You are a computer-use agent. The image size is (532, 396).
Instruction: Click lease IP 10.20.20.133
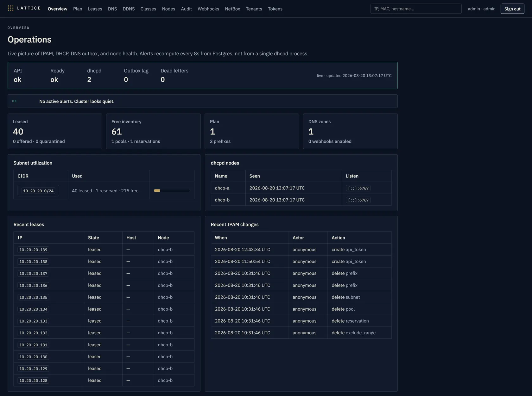pyautogui.click(x=33, y=321)
